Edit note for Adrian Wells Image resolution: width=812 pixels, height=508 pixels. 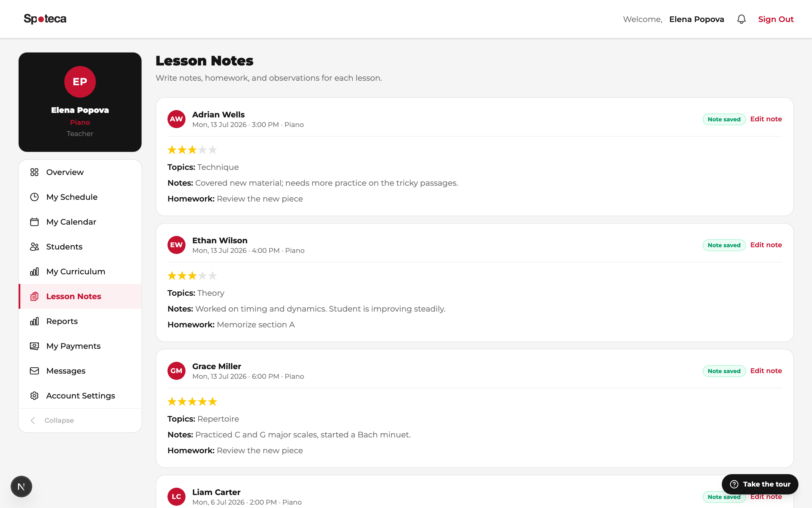[766, 119]
